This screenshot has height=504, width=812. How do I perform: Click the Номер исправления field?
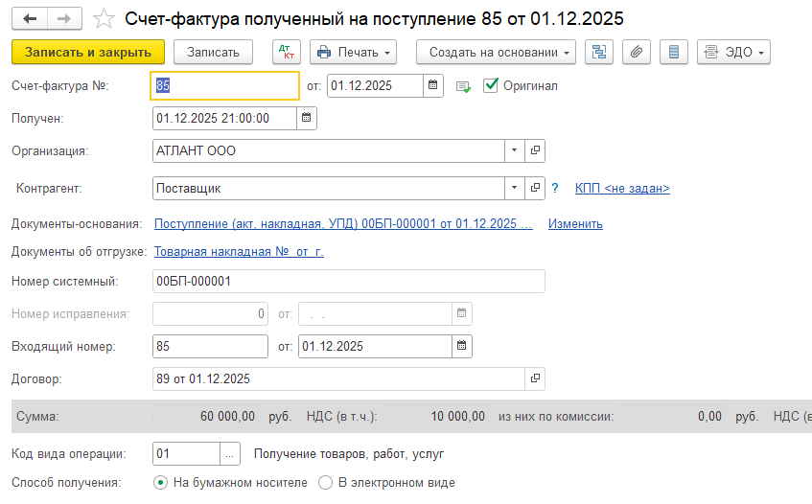tap(210, 313)
